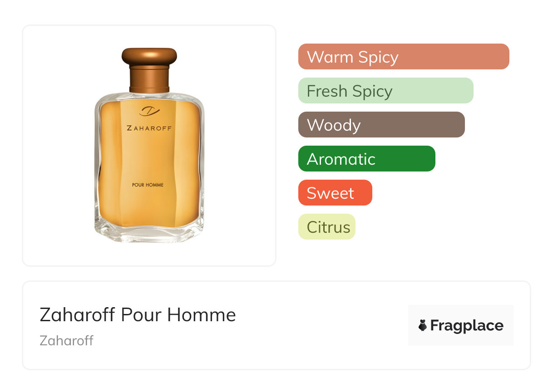Viewport: 553px width, 392px height.
Task: Select the Citrus accord tag
Action: pos(327,227)
